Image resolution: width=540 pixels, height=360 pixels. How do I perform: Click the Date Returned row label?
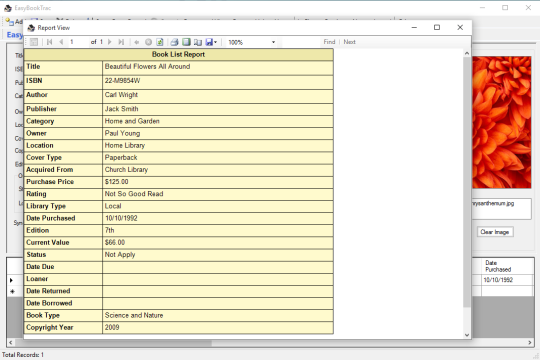[48, 291]
